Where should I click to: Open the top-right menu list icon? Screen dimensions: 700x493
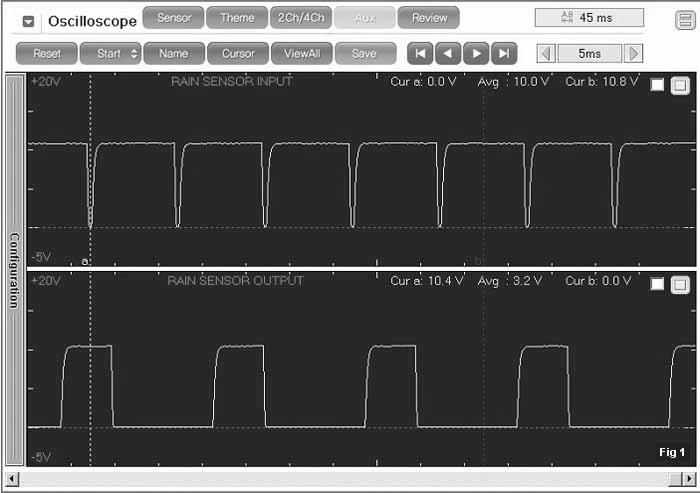tap(684, 17)
